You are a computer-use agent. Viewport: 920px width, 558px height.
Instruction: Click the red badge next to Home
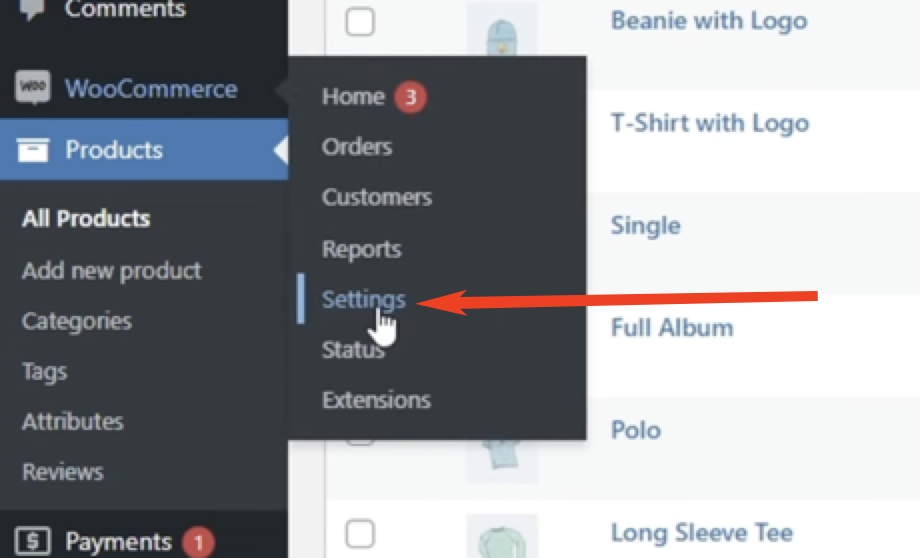click(x=410, y=97)
